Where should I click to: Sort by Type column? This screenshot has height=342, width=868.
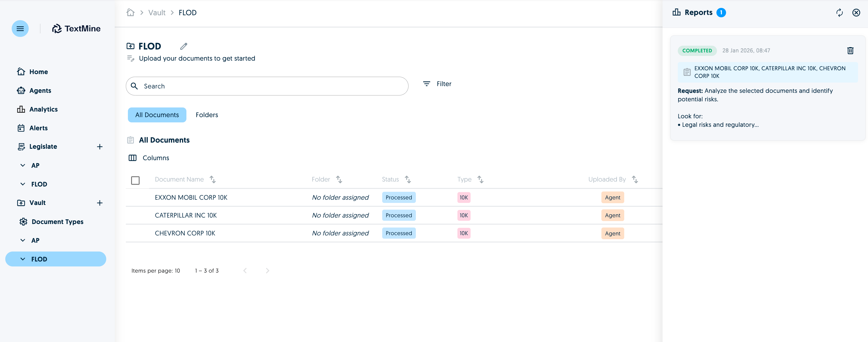(x=481, y=179)
